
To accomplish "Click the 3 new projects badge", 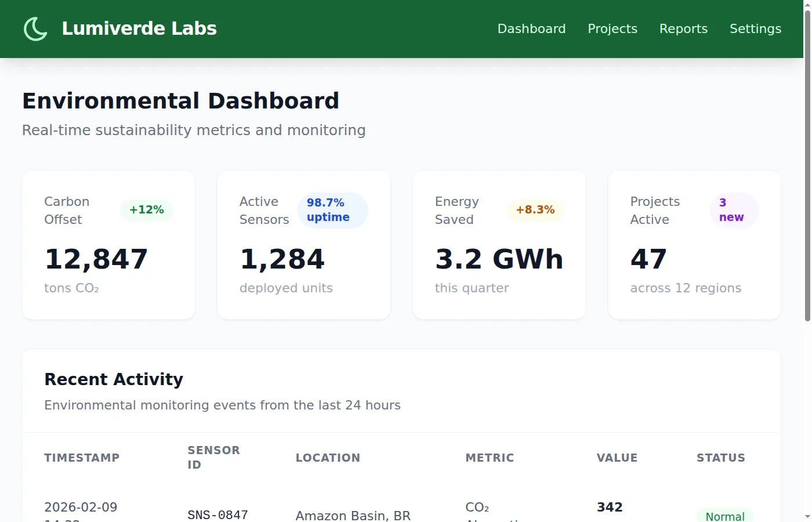I will [733, 210].
